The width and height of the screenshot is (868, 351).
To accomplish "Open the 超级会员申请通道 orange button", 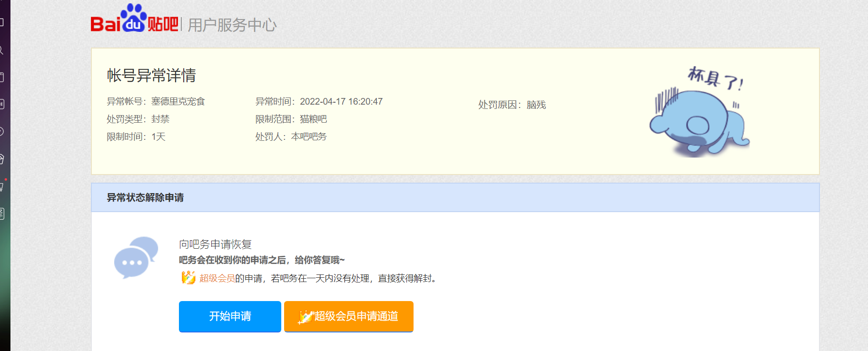I will click(x=348, y=316).
